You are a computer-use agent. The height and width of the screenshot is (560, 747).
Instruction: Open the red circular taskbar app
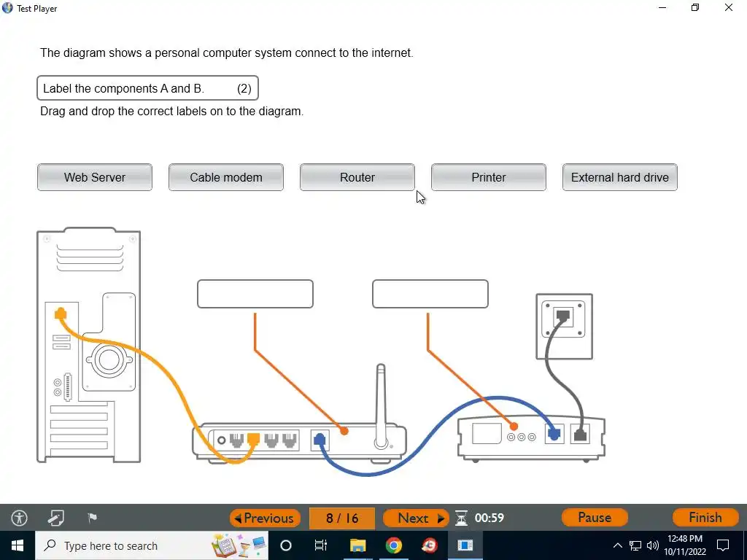(x=430, y=545)
